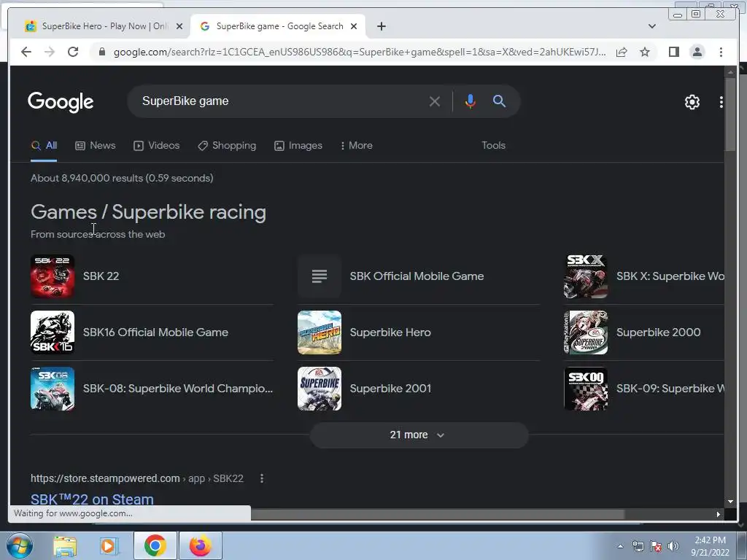Open Google quick settings gear
Viewport: 747px width, 560px height.
(692, 102)
